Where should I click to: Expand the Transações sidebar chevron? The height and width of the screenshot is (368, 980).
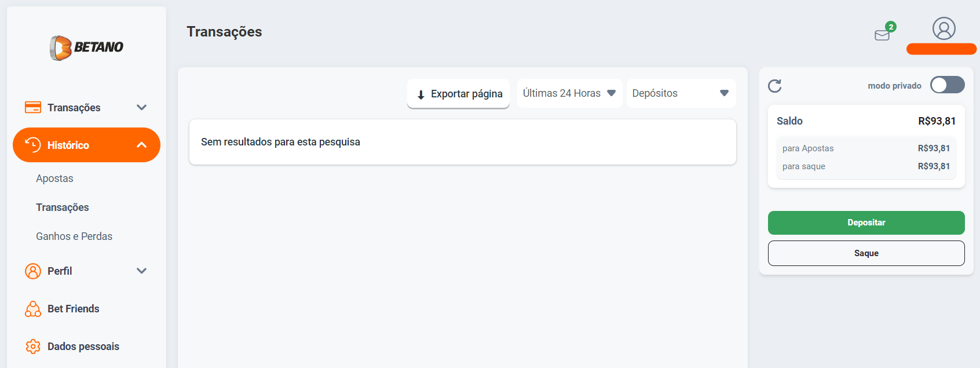141,107
